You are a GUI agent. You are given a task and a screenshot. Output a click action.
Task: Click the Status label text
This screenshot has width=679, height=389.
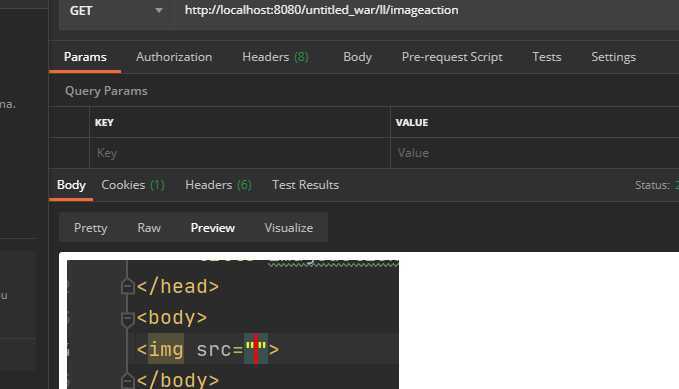(x=652, y=185)
